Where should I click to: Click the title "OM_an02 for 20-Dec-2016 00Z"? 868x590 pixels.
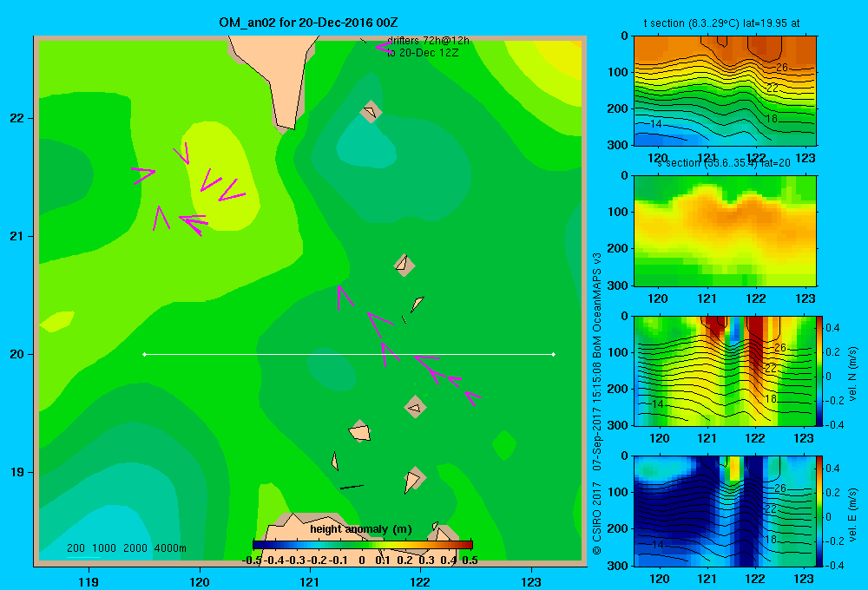coord(308,23)
